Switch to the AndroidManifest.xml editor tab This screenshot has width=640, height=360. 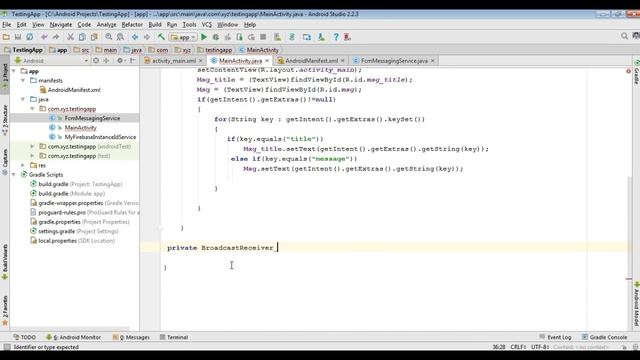point(311,60)
